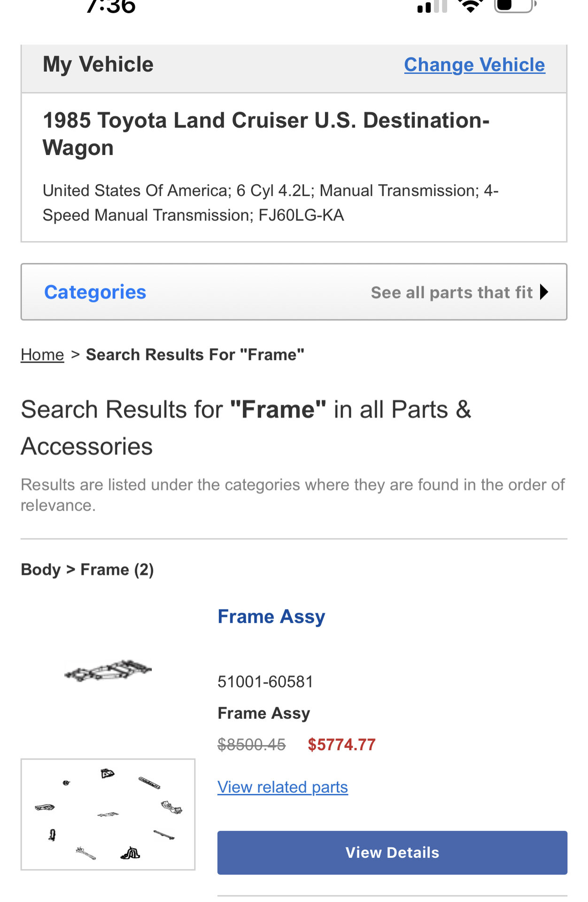The width and height of the screenshot is (588, 902).
Task: Click View related parts link
Action: click(x=283, y=787)
